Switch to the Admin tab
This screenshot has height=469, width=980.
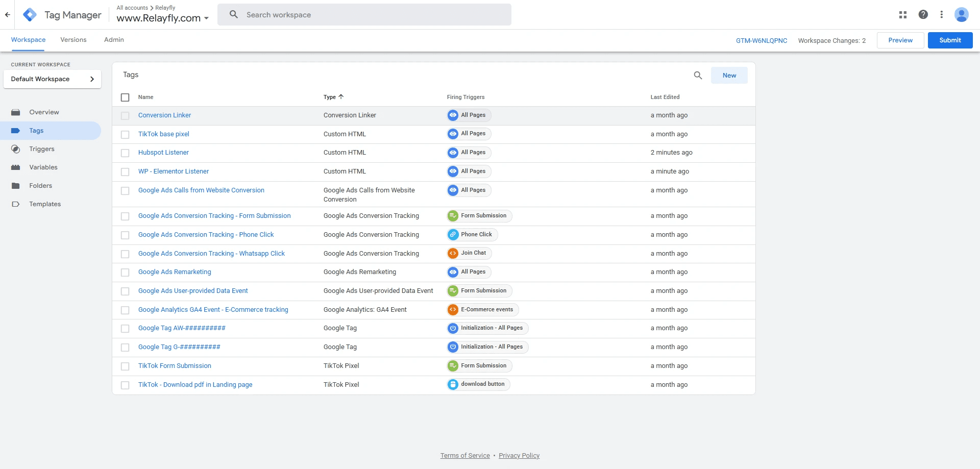114,40
